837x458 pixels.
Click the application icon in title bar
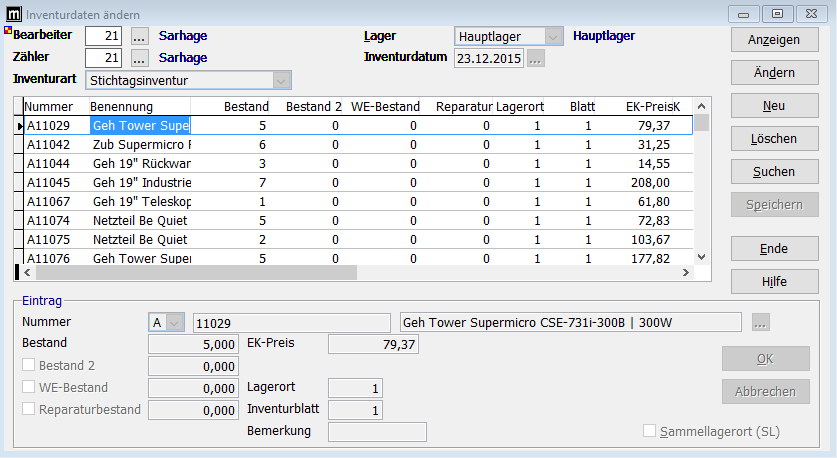point(11,13)
